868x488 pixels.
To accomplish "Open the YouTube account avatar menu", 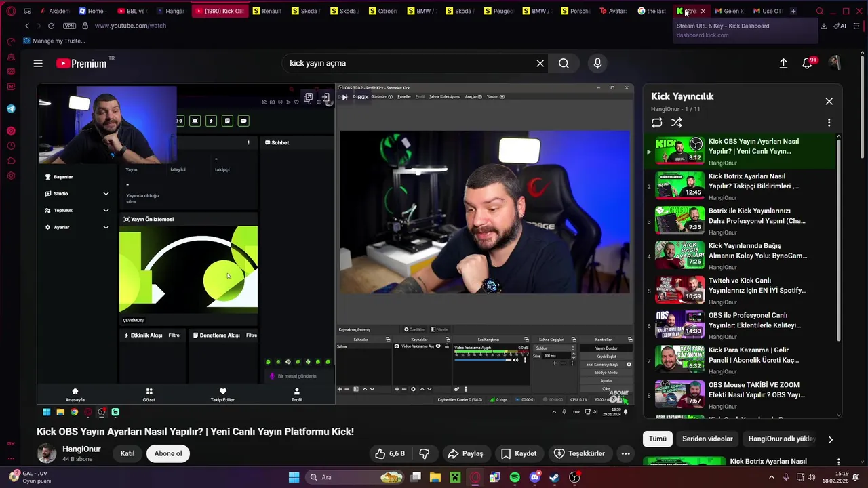I will [x=835, y=63].
